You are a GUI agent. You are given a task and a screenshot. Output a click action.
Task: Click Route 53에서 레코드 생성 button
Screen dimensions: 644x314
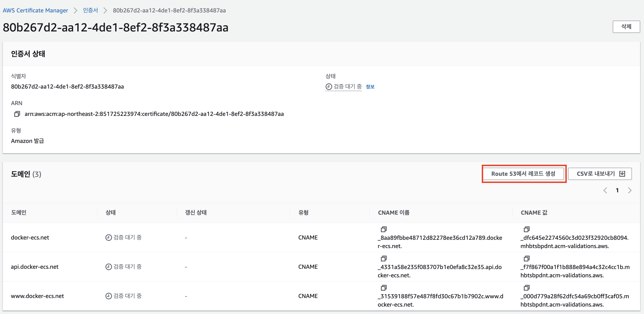(x=523, y=174)
